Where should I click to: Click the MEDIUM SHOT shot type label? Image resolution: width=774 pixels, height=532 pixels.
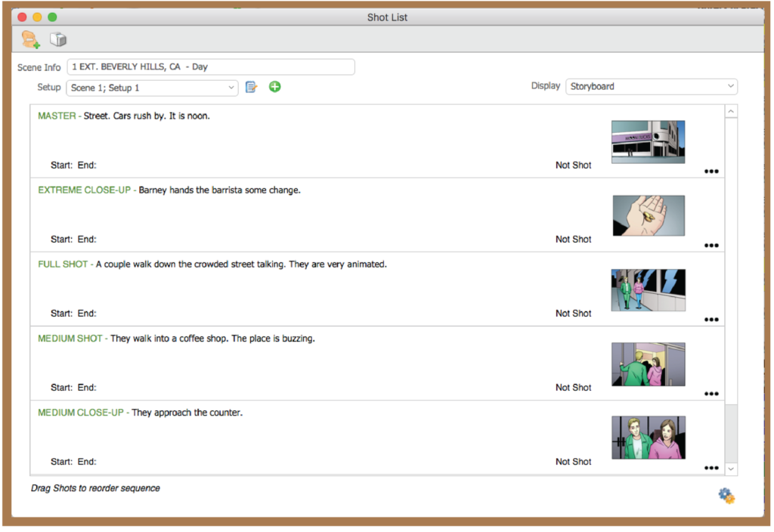pos(70,339)
